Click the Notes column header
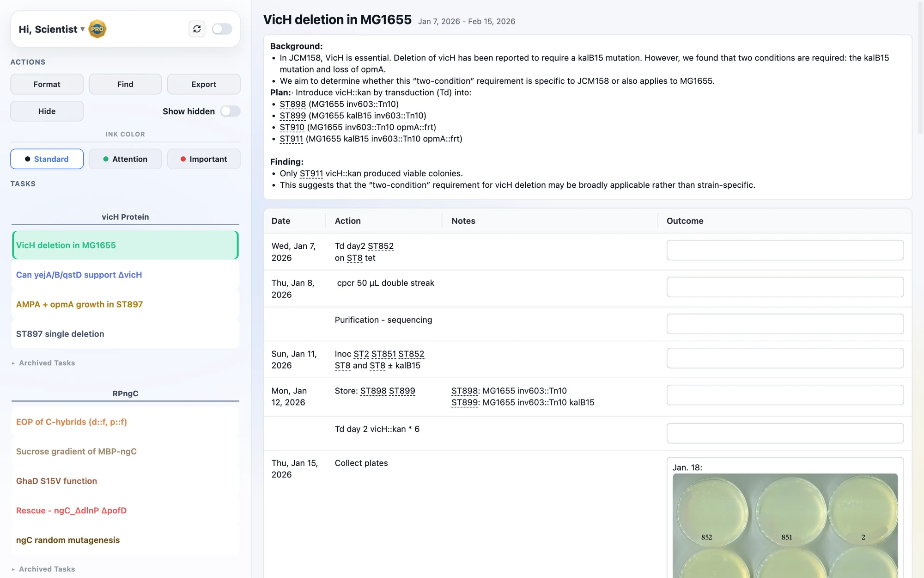This screenshot has height=578, width=924. click(463, 221)
